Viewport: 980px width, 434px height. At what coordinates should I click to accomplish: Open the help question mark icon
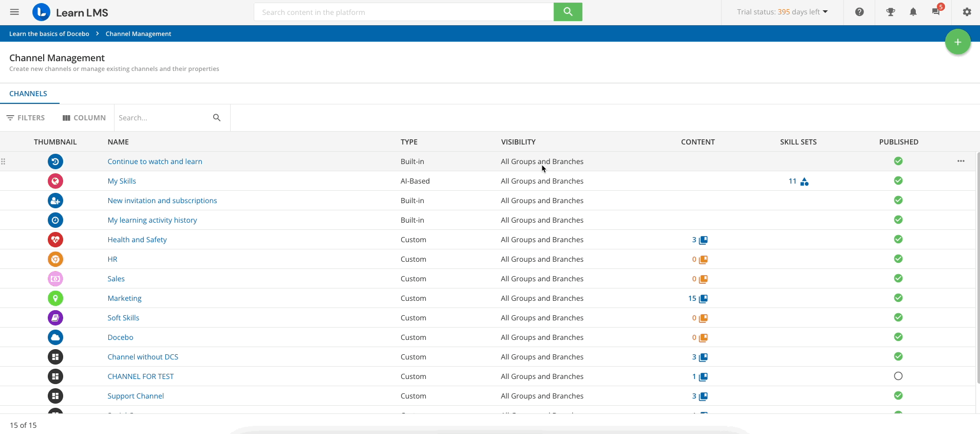click(x=859, y=12)
